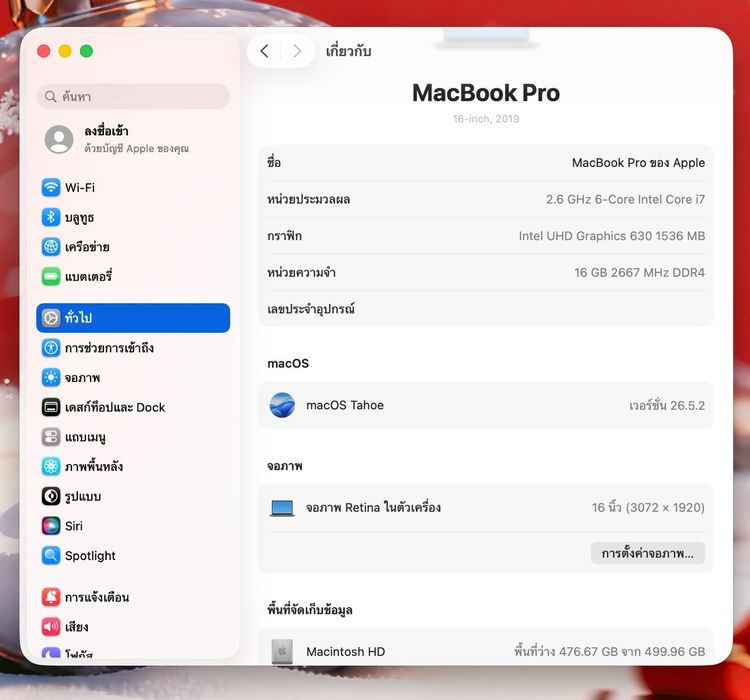Go back with the left chevron

click(x=265, y=51)
